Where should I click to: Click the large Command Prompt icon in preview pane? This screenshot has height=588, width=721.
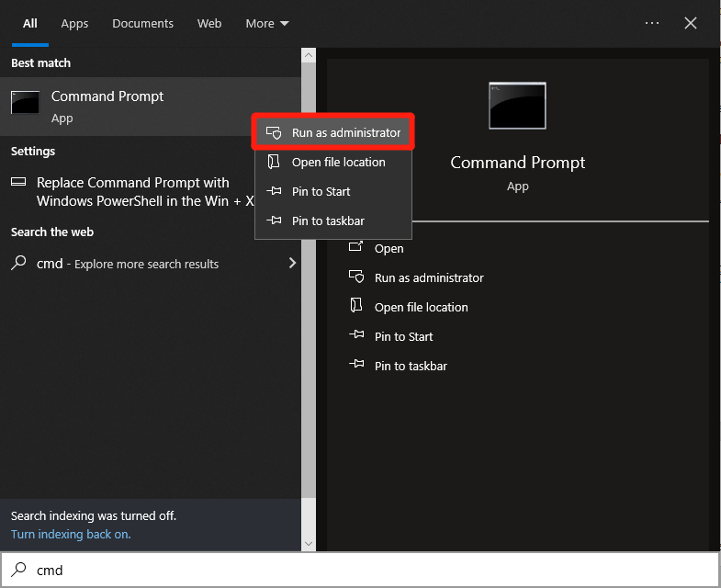click(517, 106)
